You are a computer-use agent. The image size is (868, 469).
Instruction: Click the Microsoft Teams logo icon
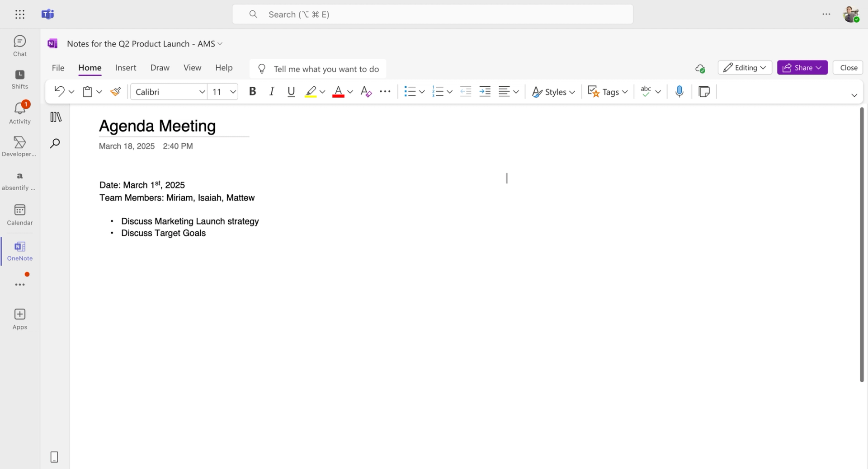[x=47, y=14]
